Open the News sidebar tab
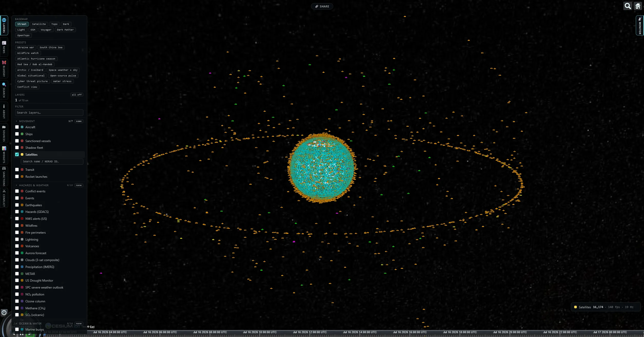This screenshot has width=644, height=337. 4,47
